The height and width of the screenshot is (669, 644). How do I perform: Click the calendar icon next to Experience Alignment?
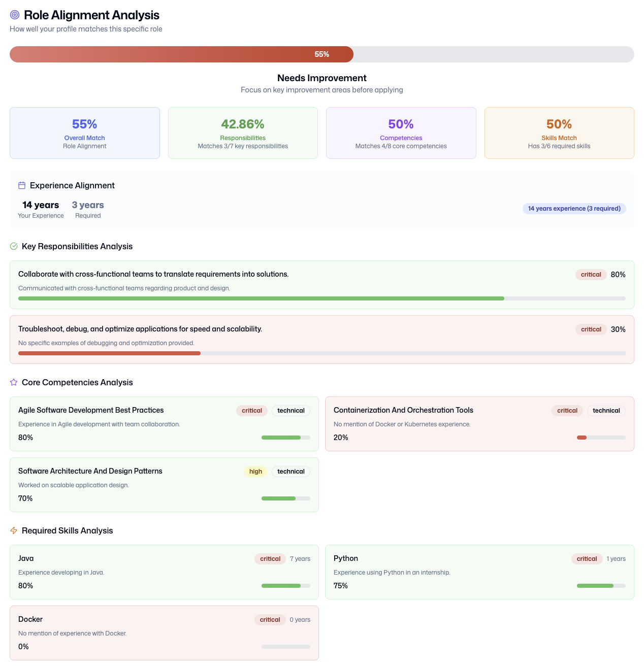point(22,185)
